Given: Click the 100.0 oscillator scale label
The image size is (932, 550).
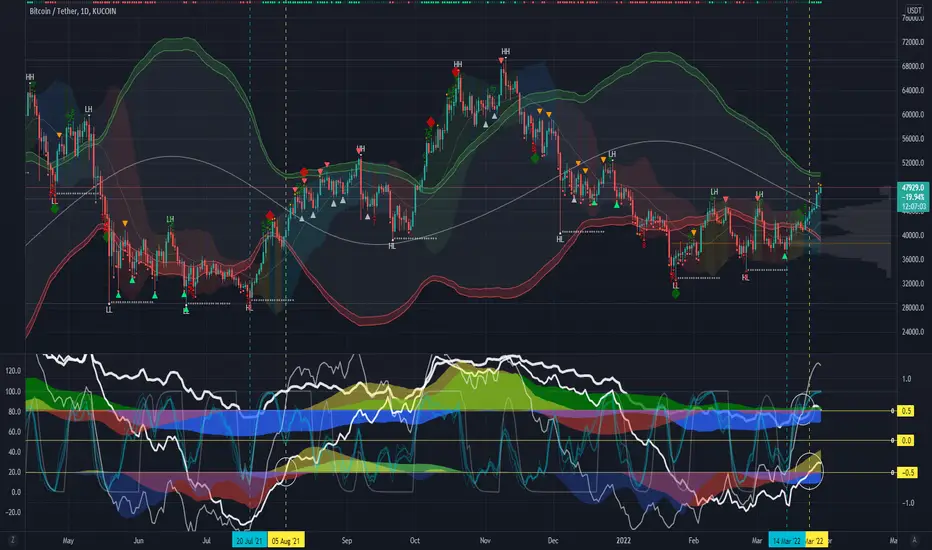Looking at the screenshot, I should tap(13, 391).
